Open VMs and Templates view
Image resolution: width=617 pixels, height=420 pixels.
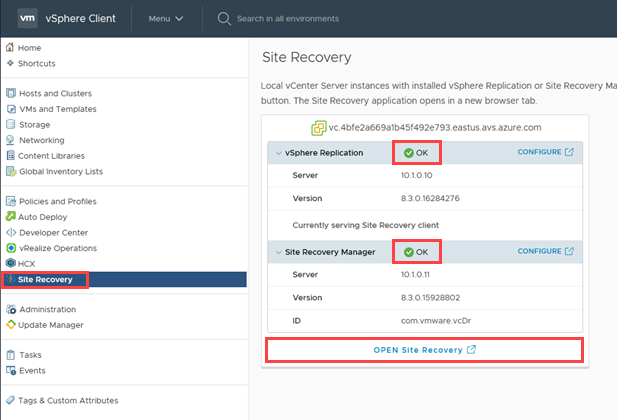point(58,109)
